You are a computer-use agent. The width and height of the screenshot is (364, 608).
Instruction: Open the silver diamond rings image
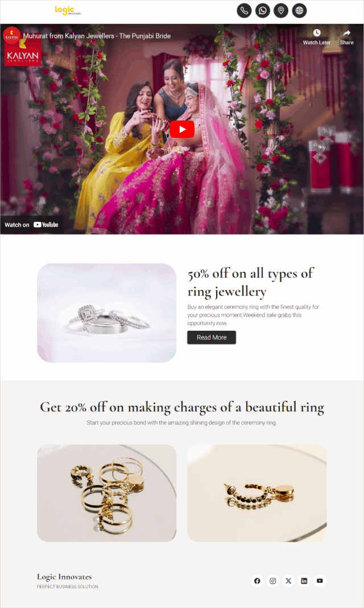[x=106, y=313]
